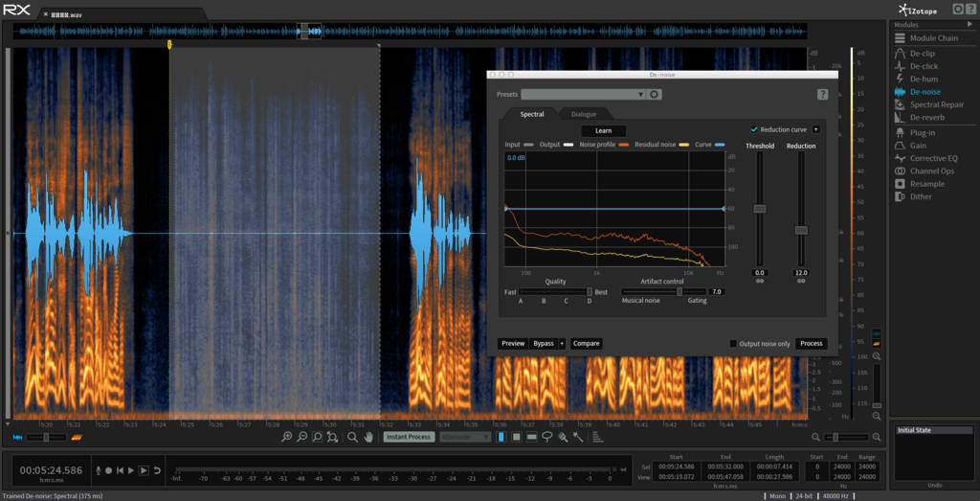Link the Threshold channels icon
Screen dimensions: 980x501
(x=760, y=282)
